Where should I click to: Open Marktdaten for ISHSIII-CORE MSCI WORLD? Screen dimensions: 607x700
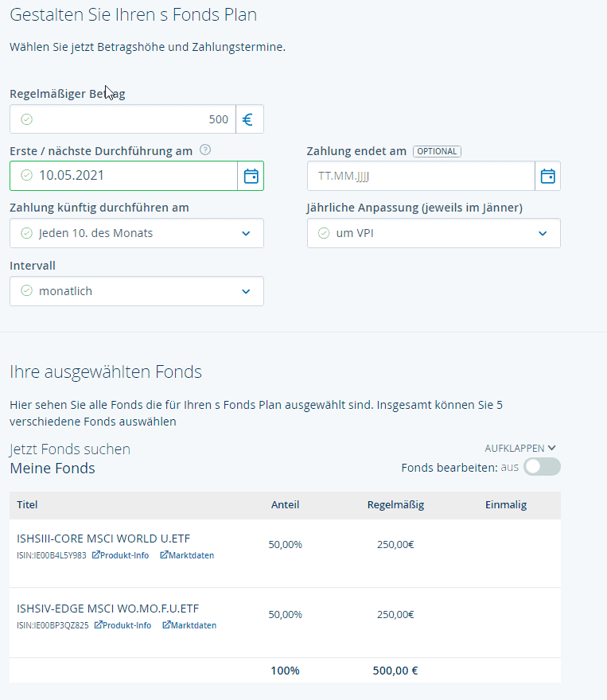pos(187,555)
